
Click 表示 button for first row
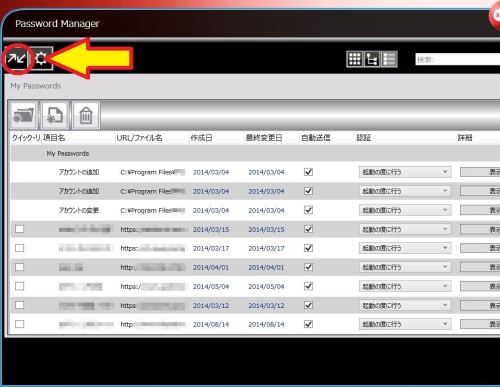[480, 172]
